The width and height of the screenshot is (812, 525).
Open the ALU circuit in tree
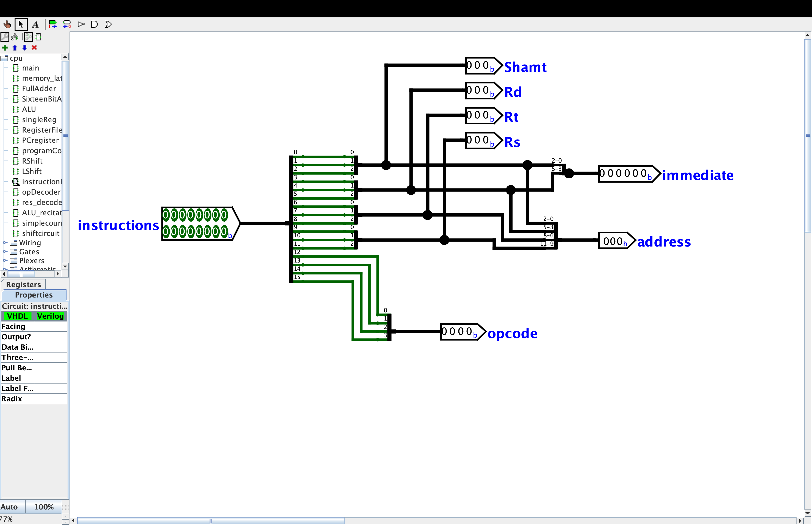[x=29, y=110]
